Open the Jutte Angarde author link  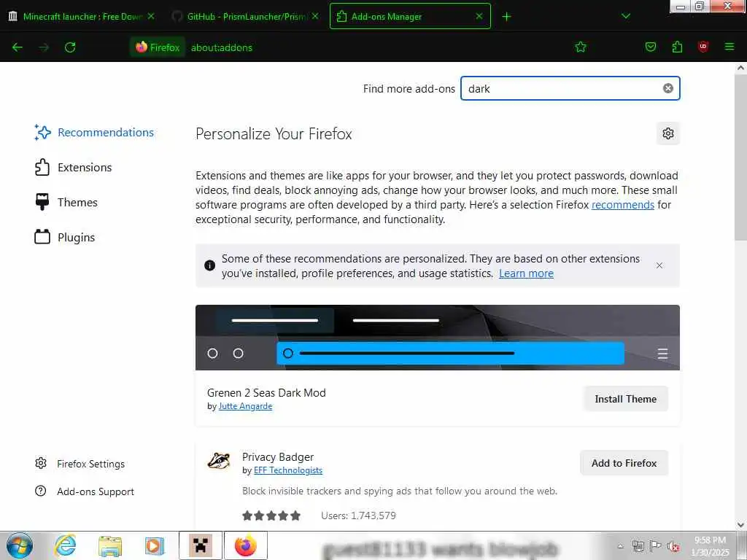point(245,406)
